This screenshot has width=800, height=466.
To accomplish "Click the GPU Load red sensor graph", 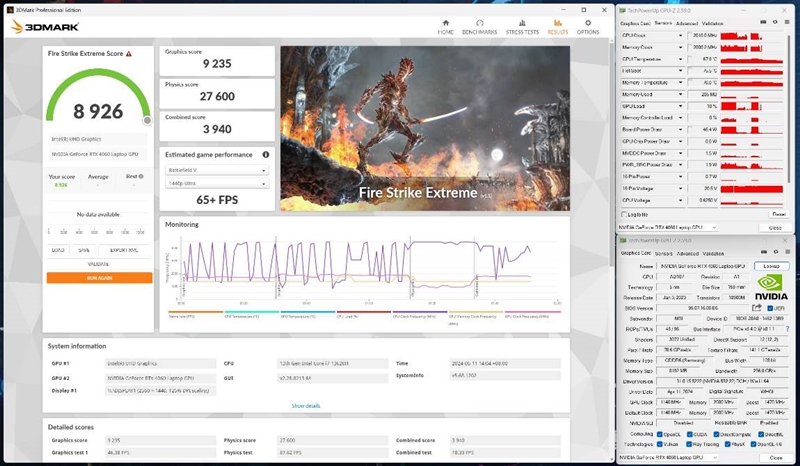I will tap(752, 106).
